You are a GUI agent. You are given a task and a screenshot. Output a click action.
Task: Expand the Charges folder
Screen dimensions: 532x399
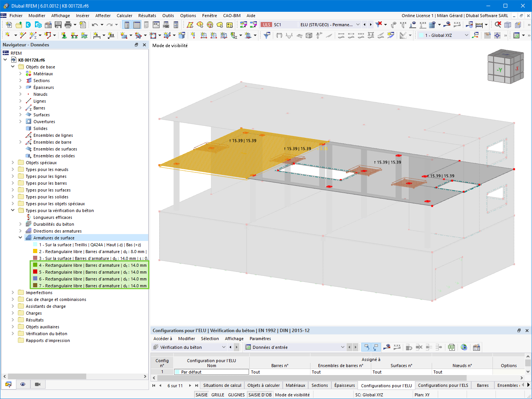[13, 313]
